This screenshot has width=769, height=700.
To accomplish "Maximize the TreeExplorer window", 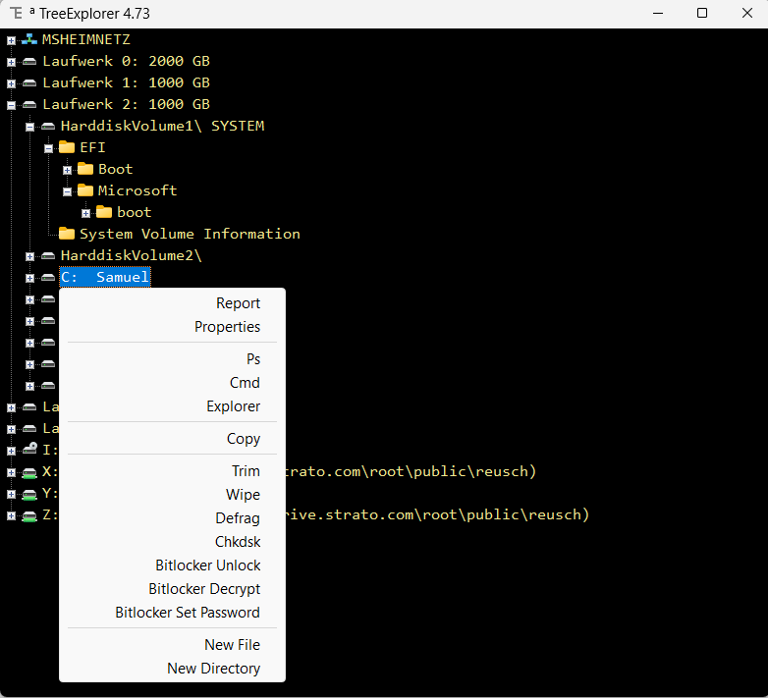I will point(701,14).
